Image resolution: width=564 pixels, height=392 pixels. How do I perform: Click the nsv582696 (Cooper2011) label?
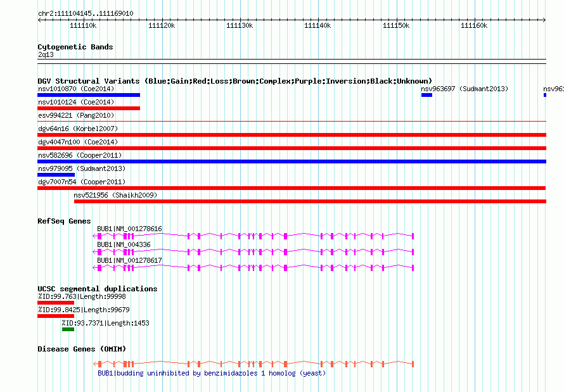(80, 155)
